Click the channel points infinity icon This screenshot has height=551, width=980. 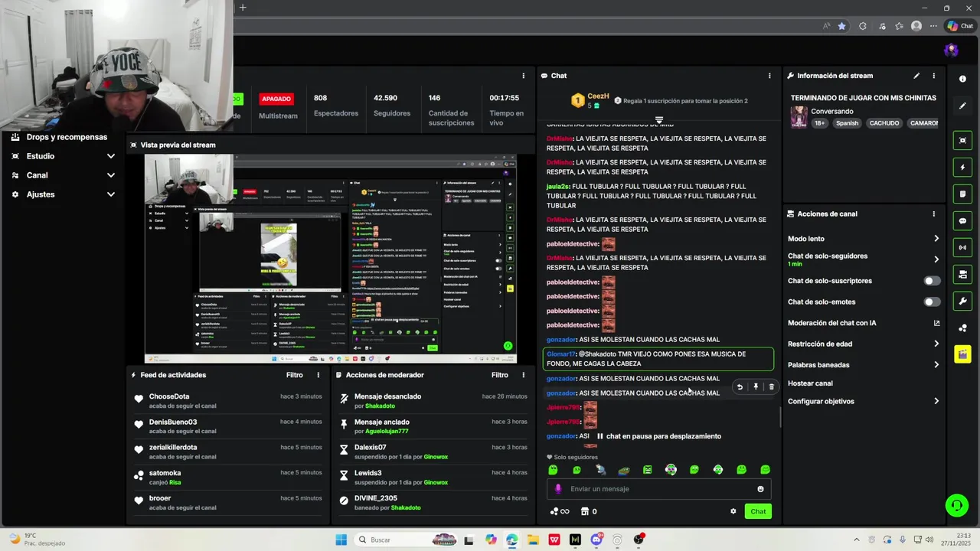pos(560,511)
